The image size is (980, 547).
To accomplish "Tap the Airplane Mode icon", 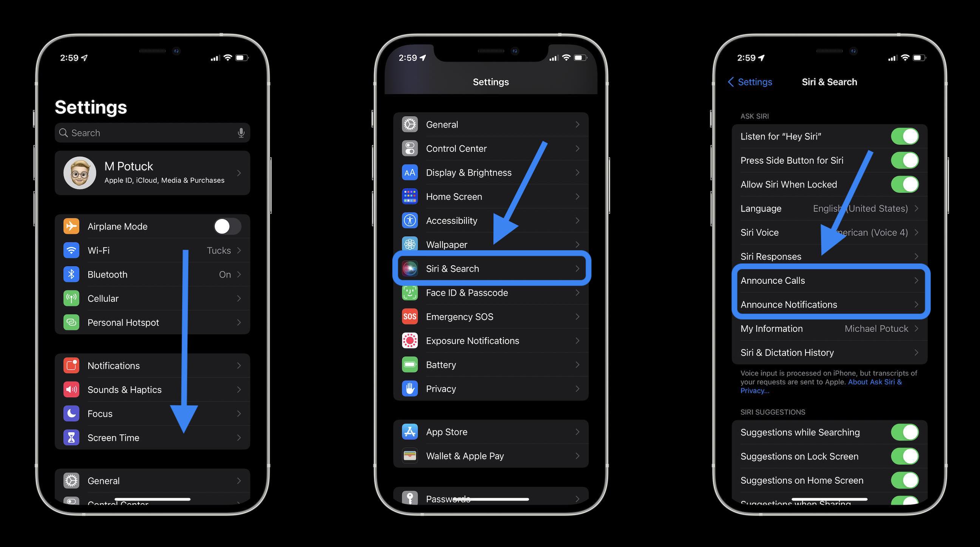I will [x=72, y=226].
